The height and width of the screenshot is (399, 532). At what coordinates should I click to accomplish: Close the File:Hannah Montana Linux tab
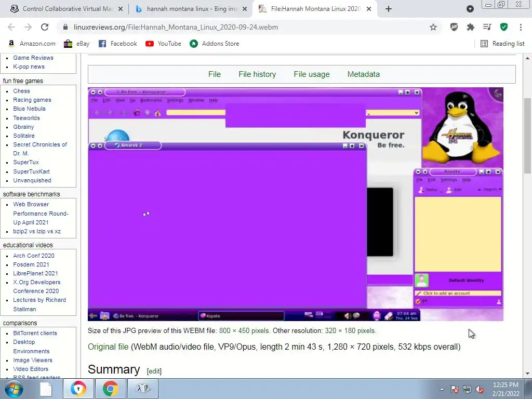tap(369, 9)
